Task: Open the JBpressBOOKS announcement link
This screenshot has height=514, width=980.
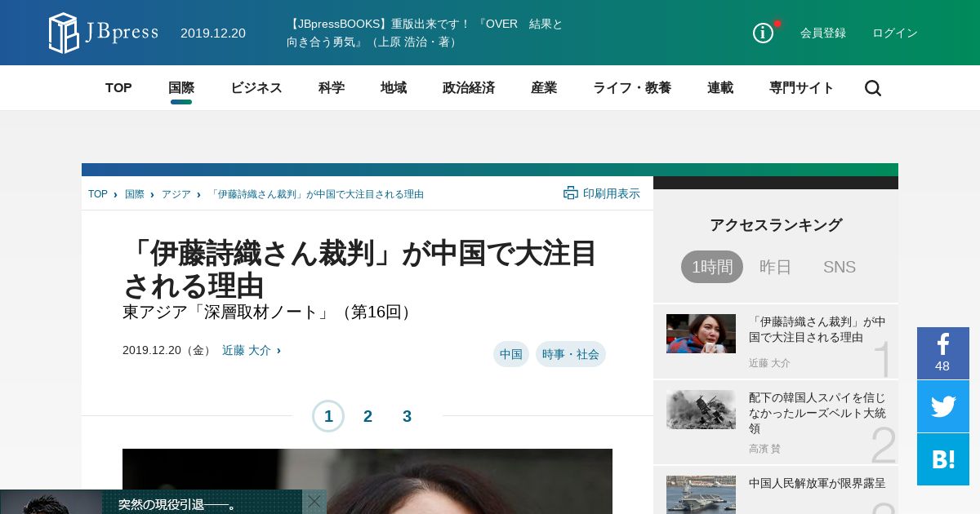Action: pos(425,33)
